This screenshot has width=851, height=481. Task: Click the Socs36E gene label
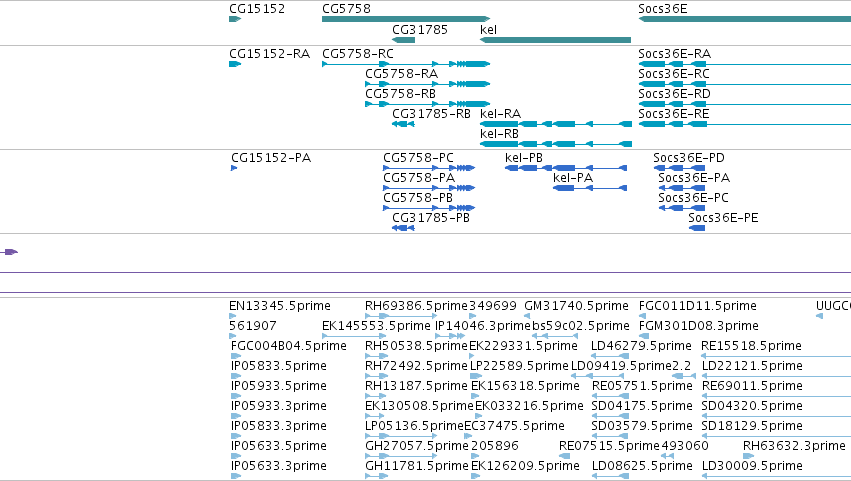pos(663,9)
